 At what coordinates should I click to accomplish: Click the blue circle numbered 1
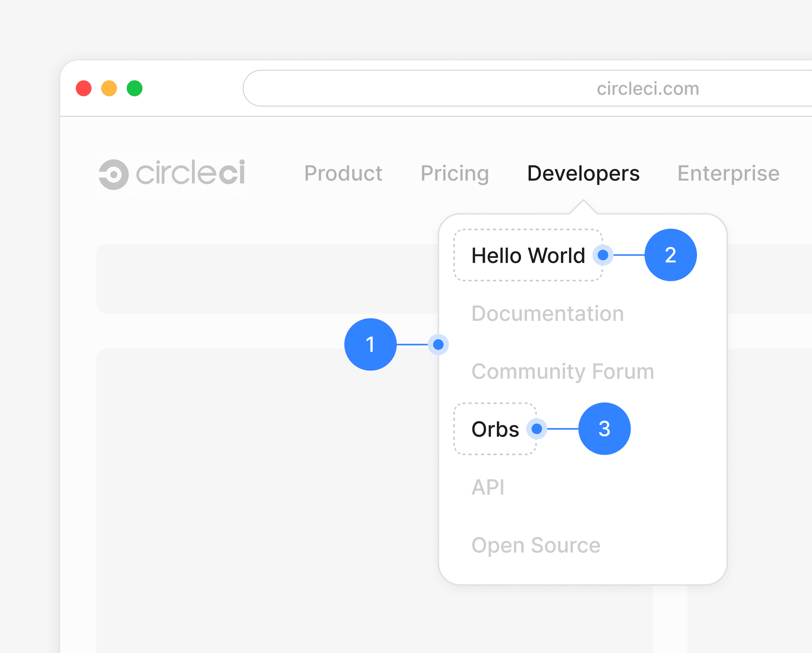click(x=370, y=344)
